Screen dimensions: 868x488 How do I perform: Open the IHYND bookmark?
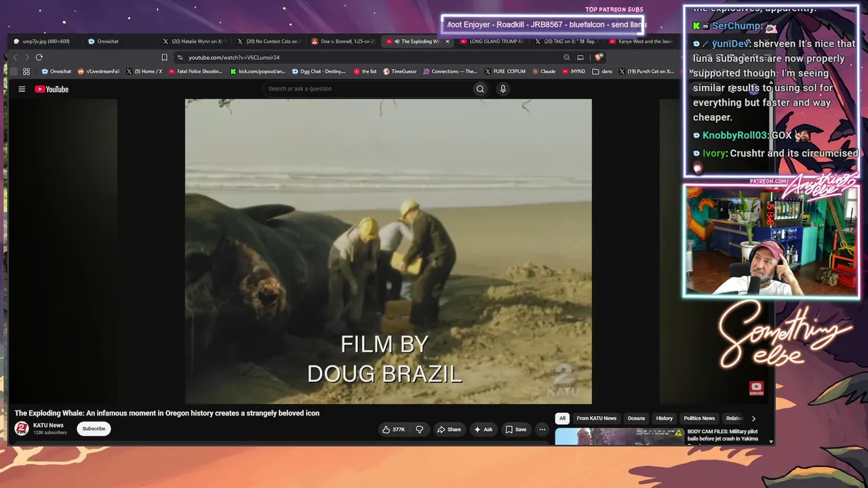(x=574, y=71)
